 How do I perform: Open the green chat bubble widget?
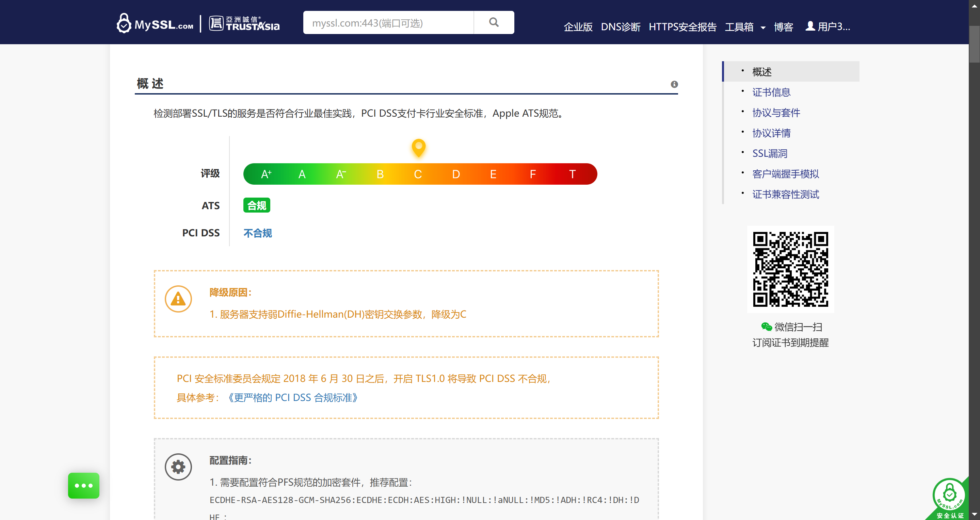pyautogui.click(x=83, y=485)
